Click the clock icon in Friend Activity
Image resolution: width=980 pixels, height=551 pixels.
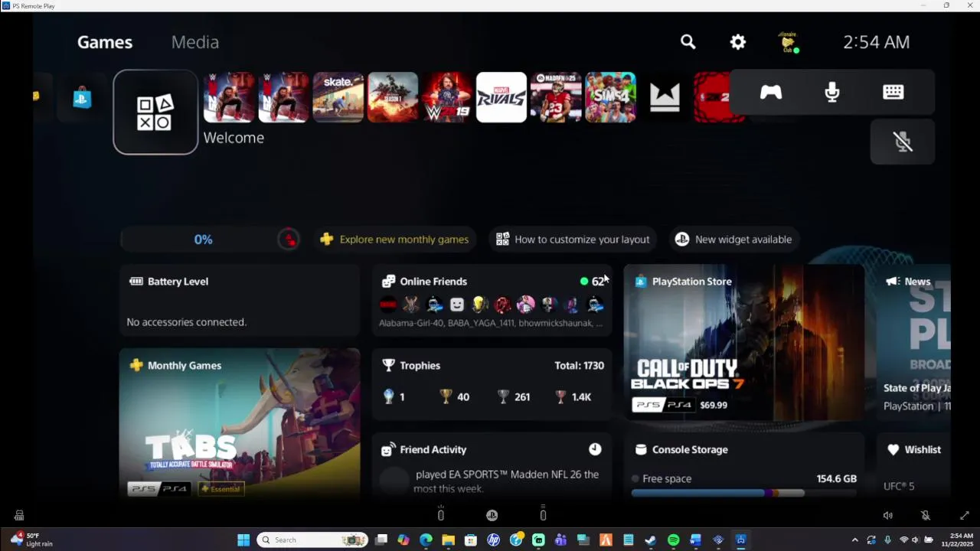[595, 449]
